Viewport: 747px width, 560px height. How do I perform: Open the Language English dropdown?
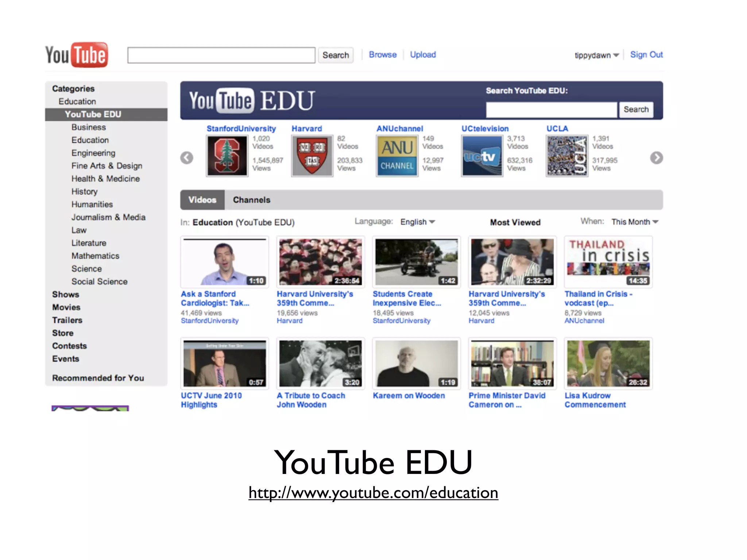coord(418,222)
